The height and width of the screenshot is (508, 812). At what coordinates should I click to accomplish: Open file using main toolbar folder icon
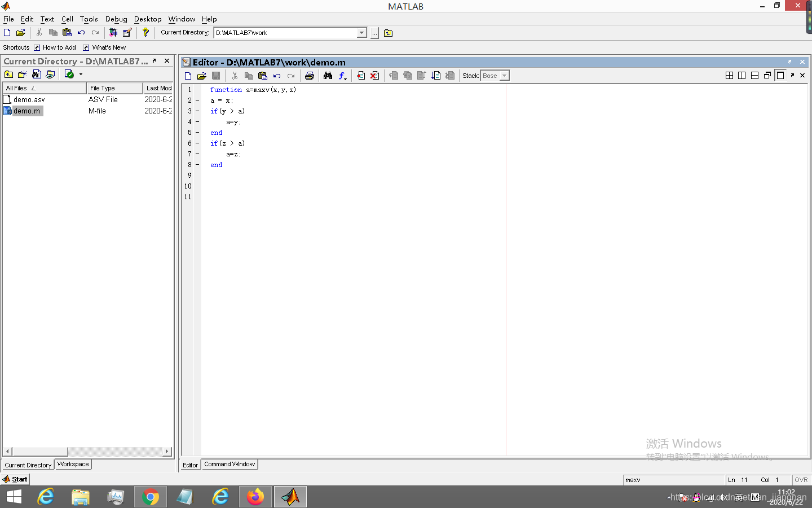click(x=21, y=33)
